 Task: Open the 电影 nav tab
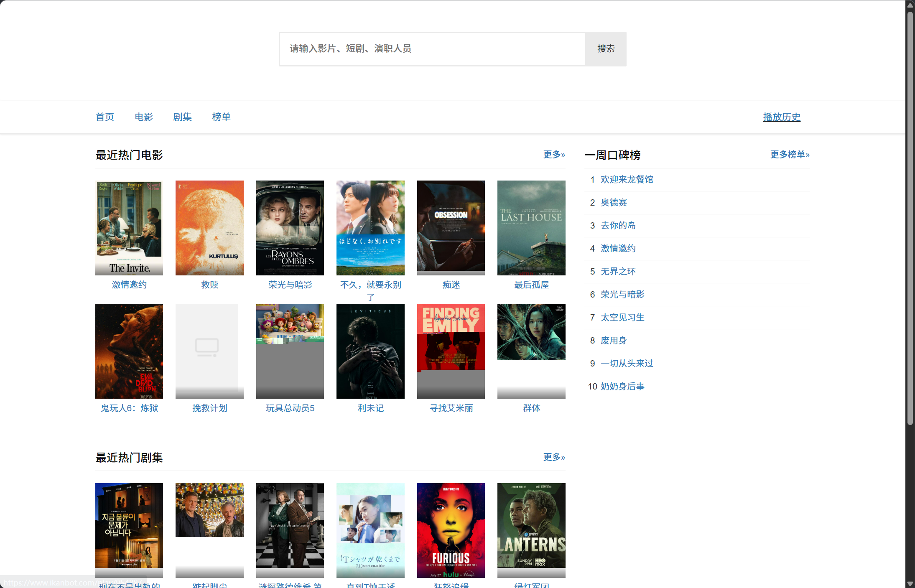[x=144, y=117]
